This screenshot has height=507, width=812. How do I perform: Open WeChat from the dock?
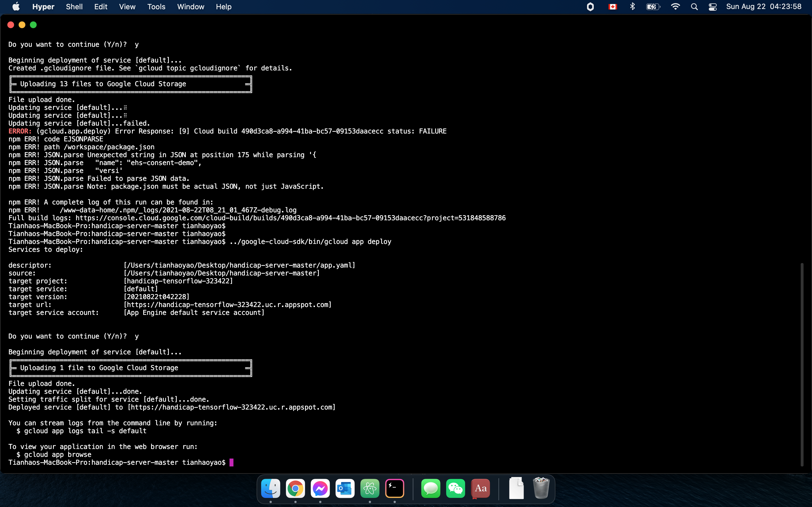click(456, 488)
